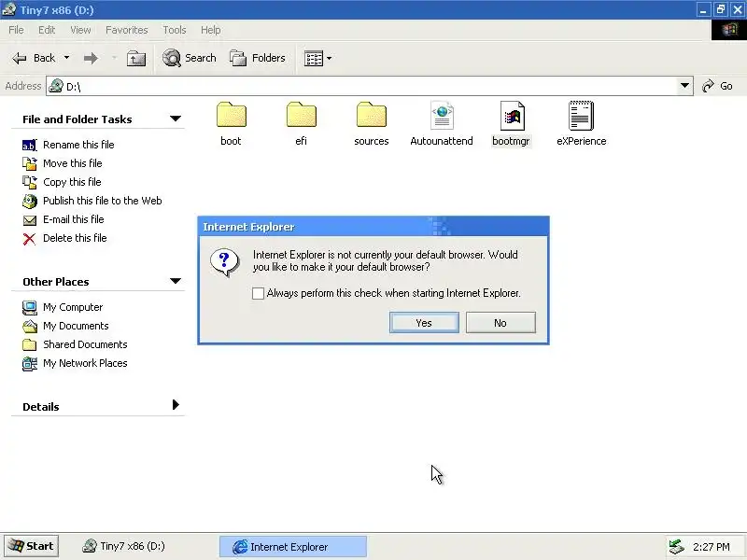Open the Views dropdown arrow
This screenshot has width=747, height=560.
329,59
